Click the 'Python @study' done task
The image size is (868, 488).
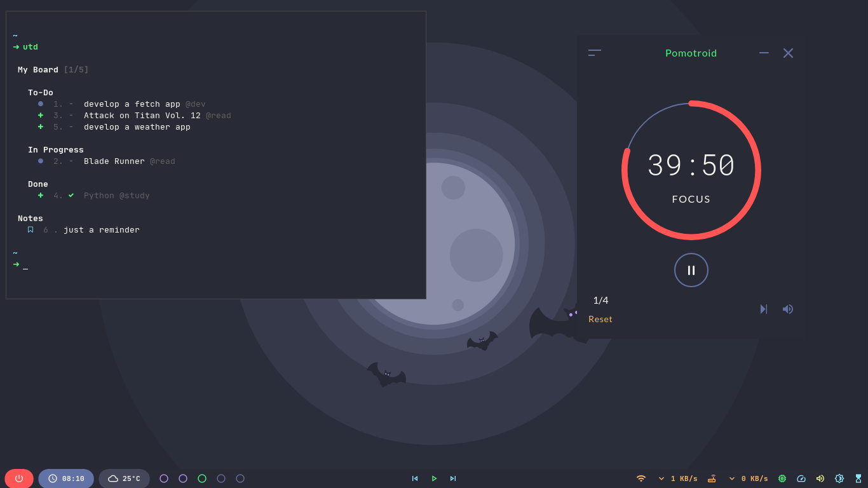pos(117,196)
